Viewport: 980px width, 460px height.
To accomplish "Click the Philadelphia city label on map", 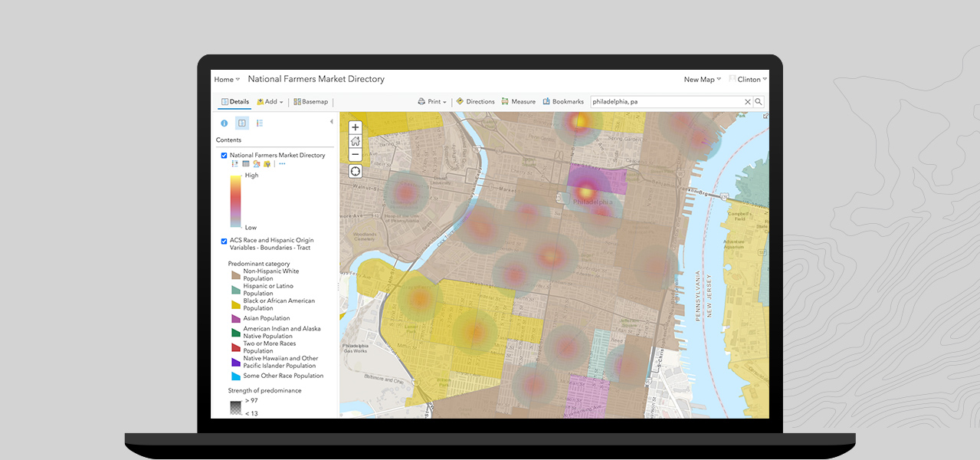I will click(x=593, y=202).
